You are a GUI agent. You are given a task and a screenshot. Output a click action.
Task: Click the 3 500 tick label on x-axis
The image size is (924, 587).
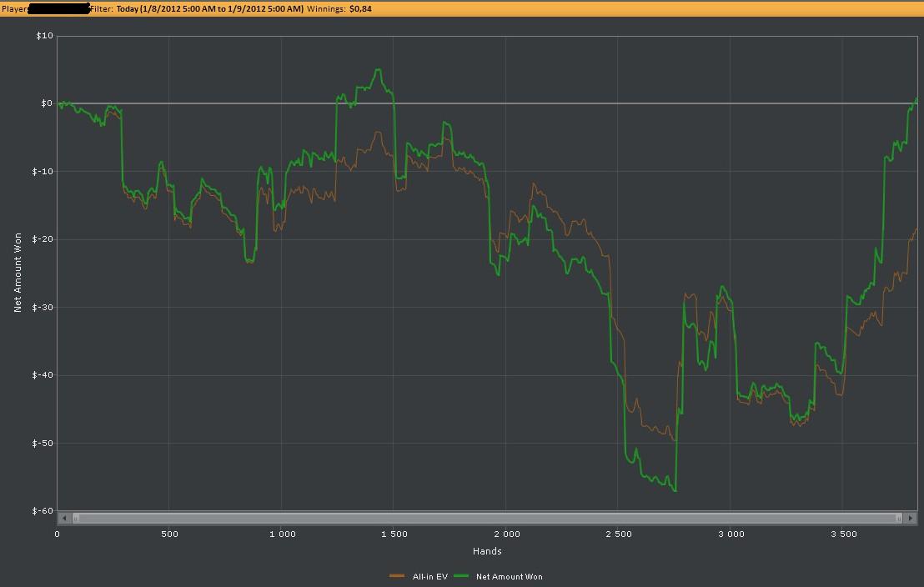tap(843, 534)
